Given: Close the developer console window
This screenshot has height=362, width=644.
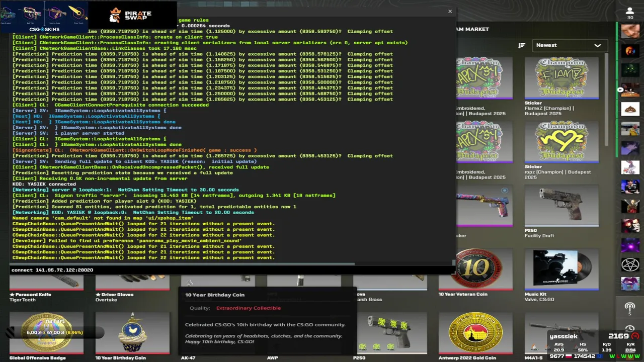Looking at the screenshot, I should click(x=450, y=11).
